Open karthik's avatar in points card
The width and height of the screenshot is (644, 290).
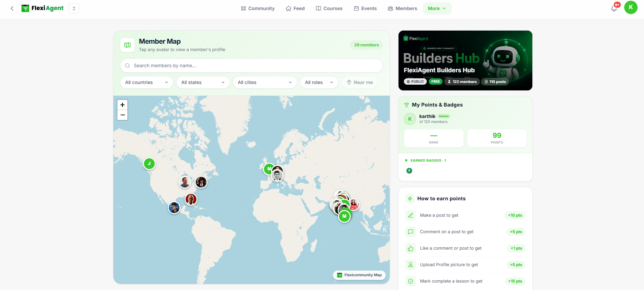point(410,119)
